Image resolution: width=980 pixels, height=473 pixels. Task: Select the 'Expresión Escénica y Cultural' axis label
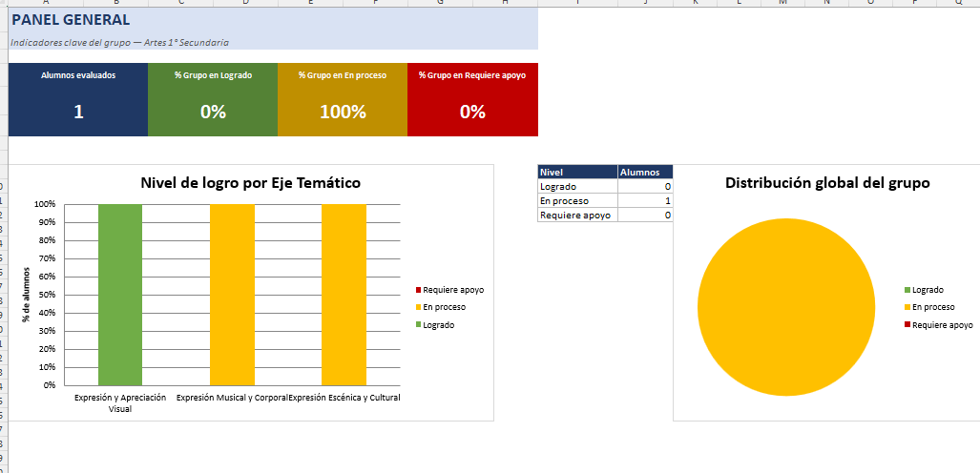point(344,398)
